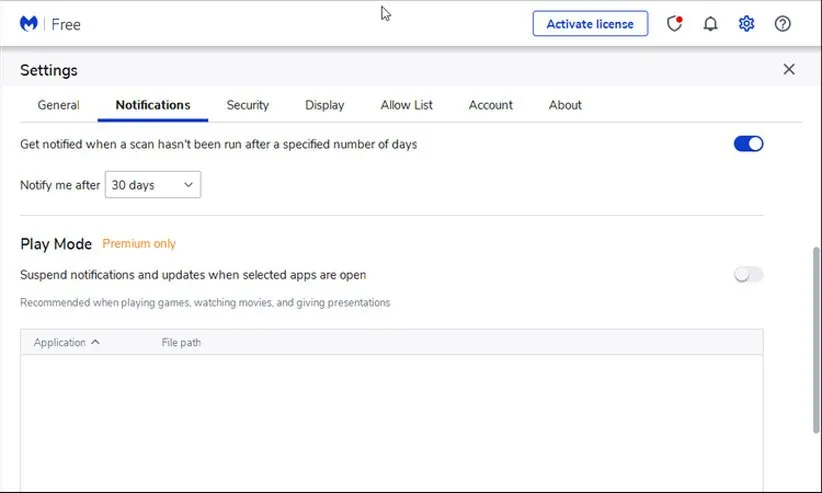822x493 pixels.
Task: Select the About tab
Action: click(x=565, y=105)
